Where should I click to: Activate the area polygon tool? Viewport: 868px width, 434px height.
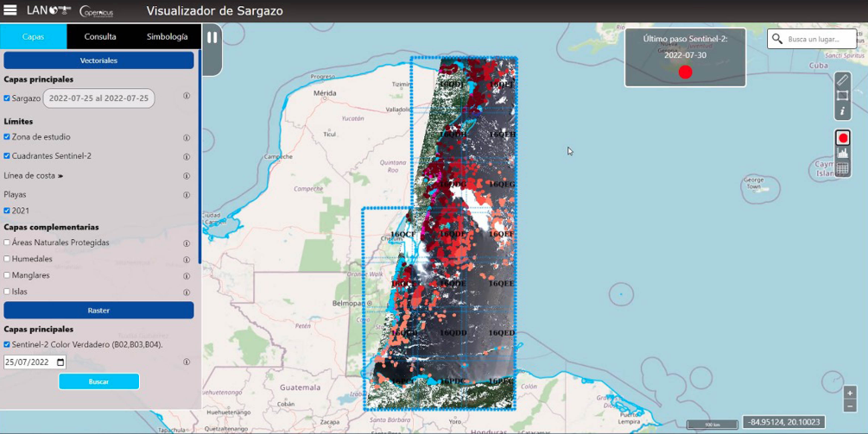pos(842,96)
